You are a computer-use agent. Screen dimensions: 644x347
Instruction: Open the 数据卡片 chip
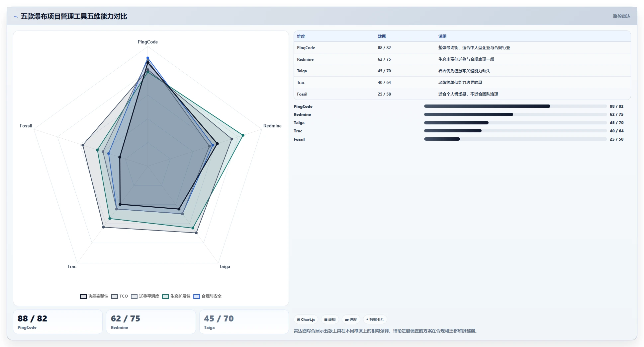tap(375, 319)
